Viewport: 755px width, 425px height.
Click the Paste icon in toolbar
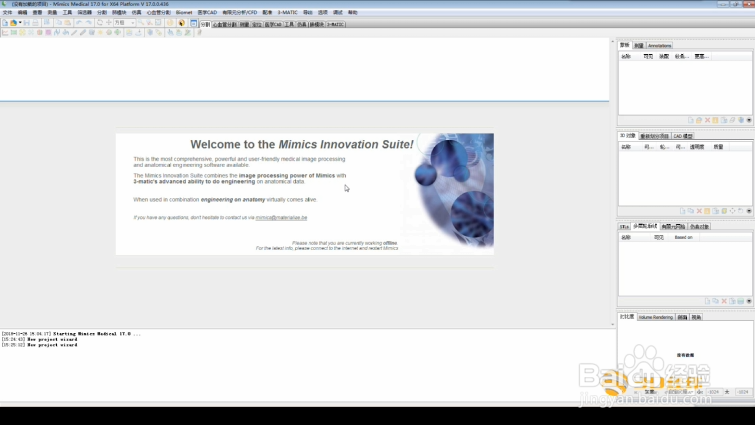[67, 23]
